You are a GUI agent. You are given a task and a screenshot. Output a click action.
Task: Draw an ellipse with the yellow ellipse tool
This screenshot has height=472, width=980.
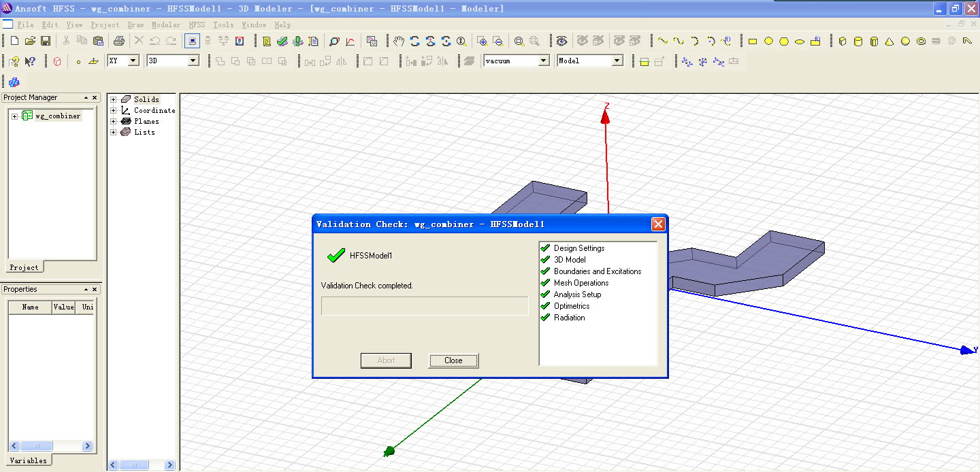coord(800,41)
